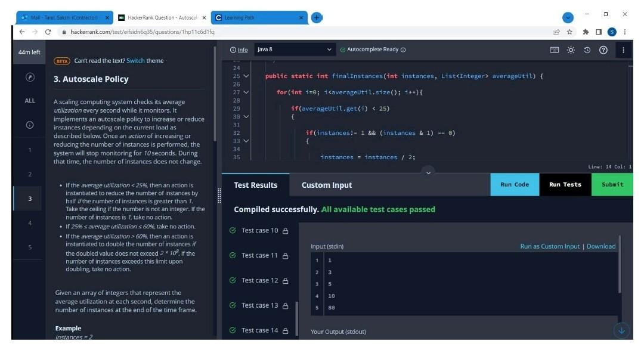
Task: Click the browser forward arrow
Action: pos(35,32)
